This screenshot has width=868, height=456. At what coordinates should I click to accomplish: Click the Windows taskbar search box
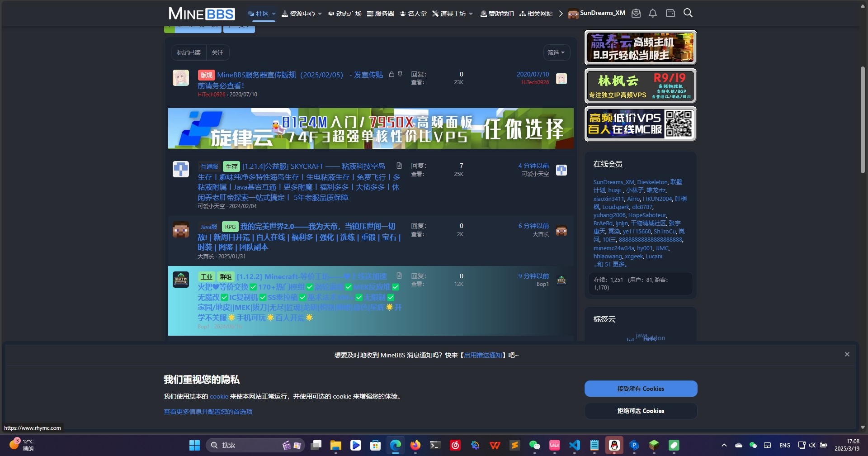coord(255,445)
